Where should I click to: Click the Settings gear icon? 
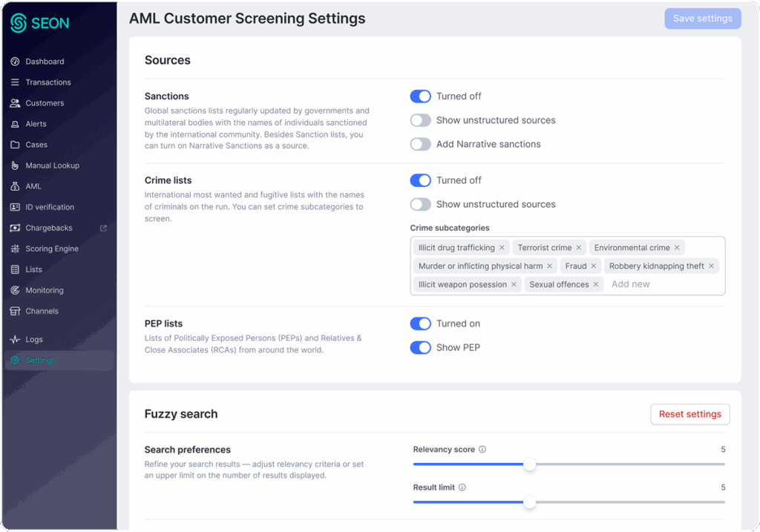click(15, 361)
